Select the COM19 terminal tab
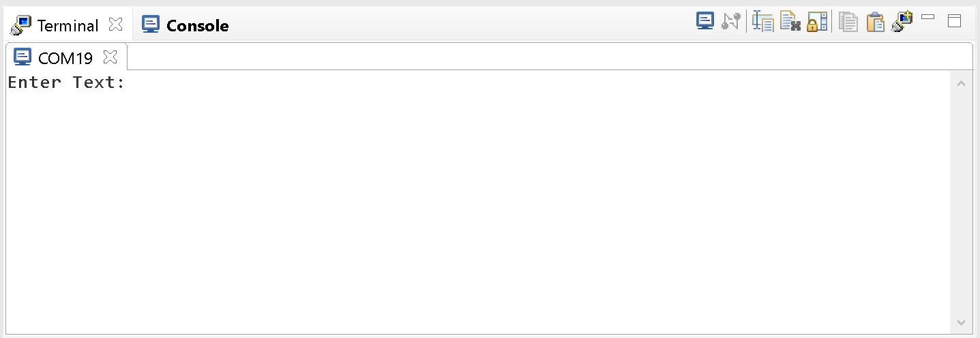Image resolution: width=980 pixels, height=338 pixels. (65, 58)
